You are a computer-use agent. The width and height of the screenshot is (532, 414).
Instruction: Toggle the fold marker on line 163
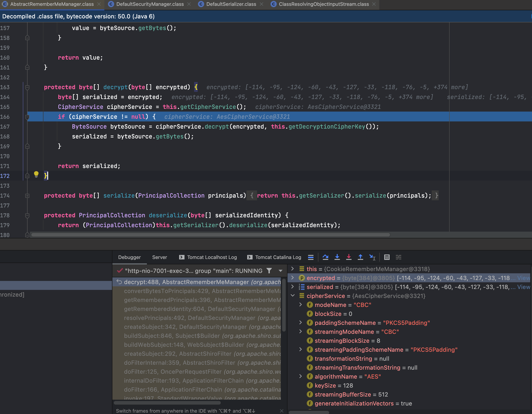pyautogui.click(x=27, y=87)
